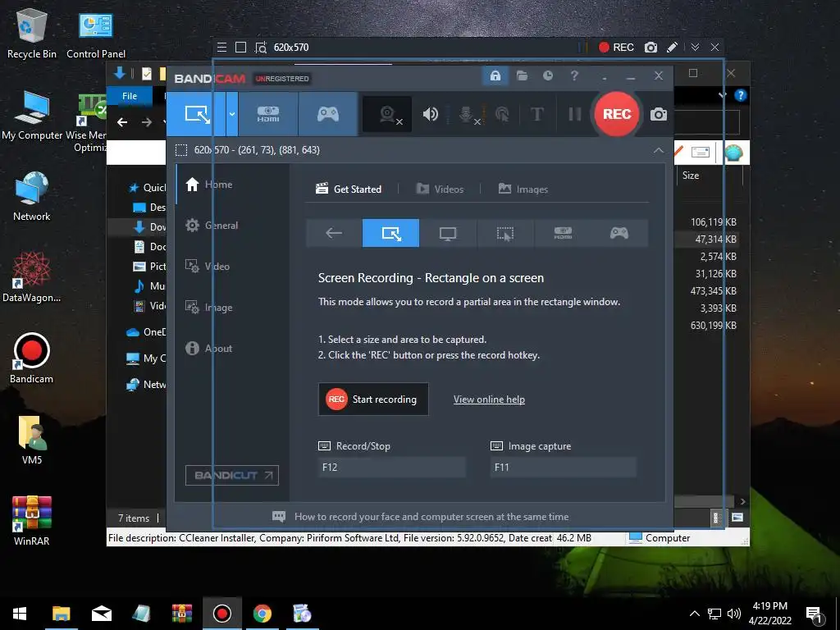840x630 pixels.
Task: Click Start recording button
Action: pyautogui.click(x=373, y=399)
